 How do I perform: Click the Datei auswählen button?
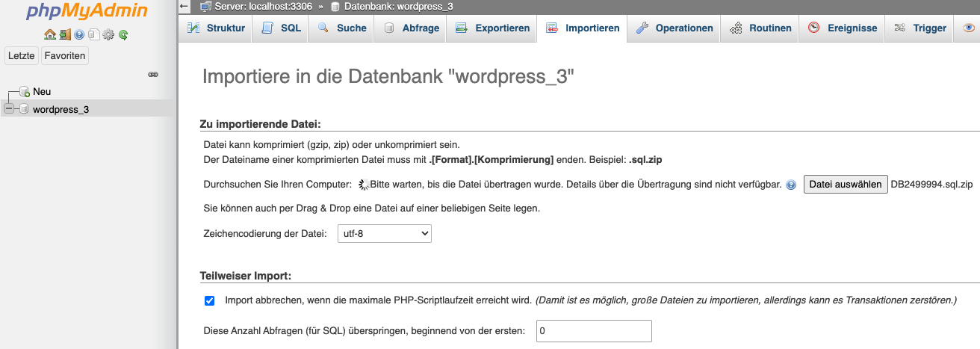tap(846, 185)
